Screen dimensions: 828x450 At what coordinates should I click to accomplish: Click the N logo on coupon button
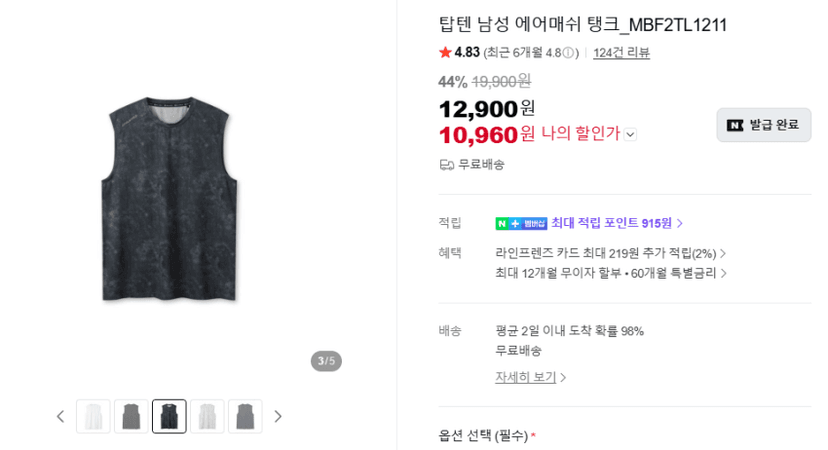tap(735, 125)
